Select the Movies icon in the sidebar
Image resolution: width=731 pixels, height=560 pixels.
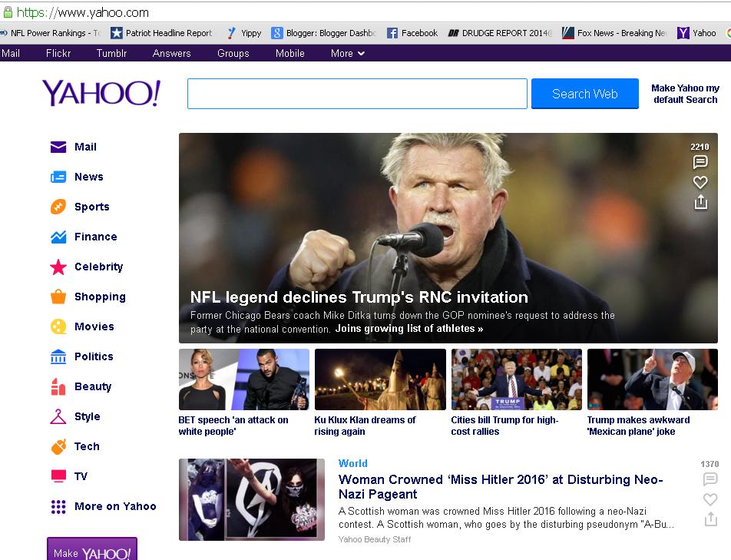point(59,326)
